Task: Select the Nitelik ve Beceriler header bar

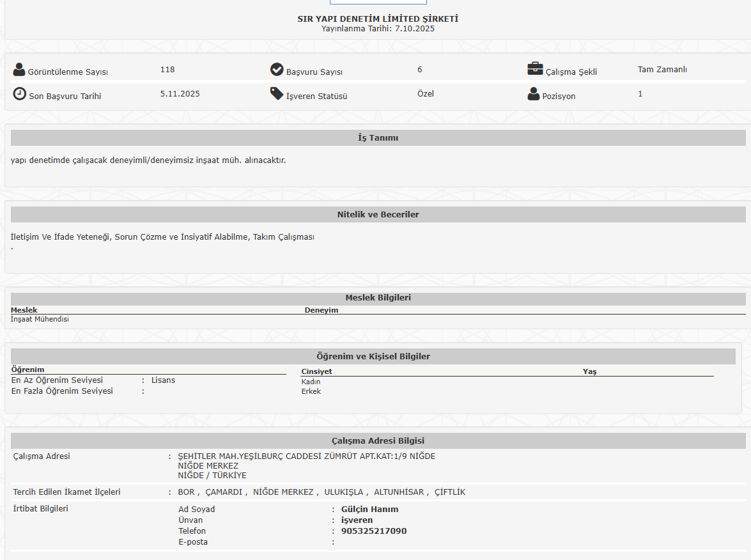Action: (378, 215)
